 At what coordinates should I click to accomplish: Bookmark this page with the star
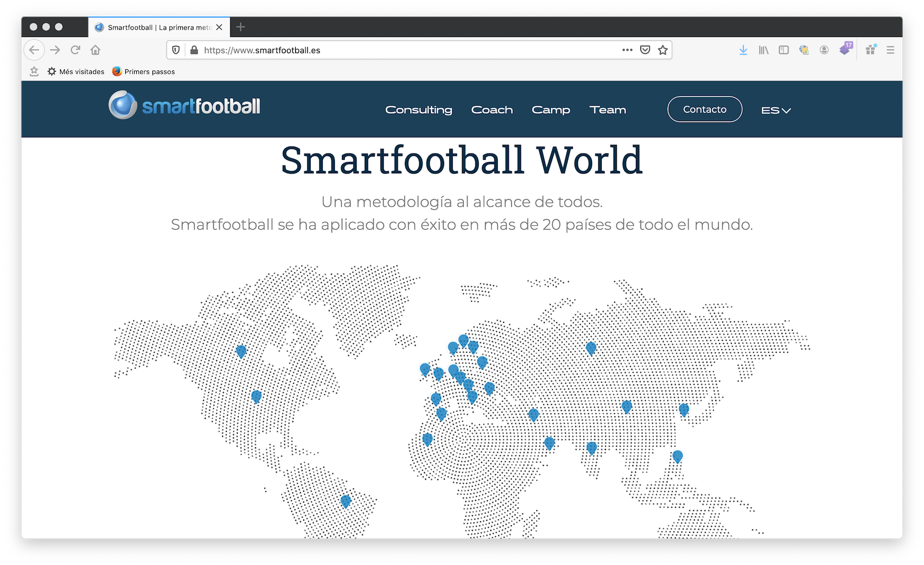[663, 50]
